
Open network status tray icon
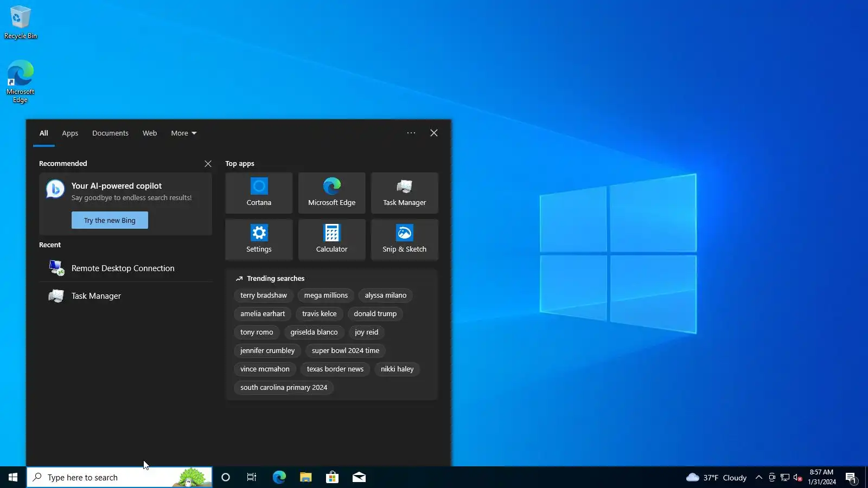[x=785, y=477]
